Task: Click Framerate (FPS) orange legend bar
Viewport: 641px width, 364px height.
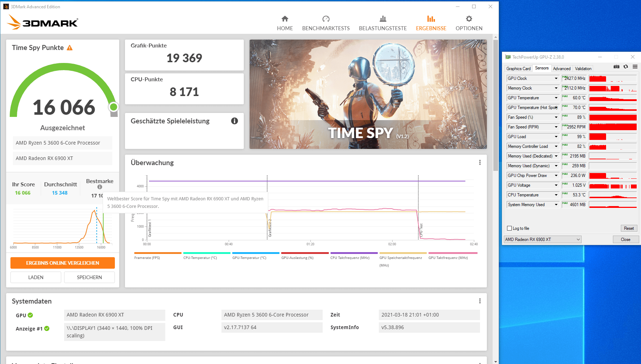Action: (158, 253)
